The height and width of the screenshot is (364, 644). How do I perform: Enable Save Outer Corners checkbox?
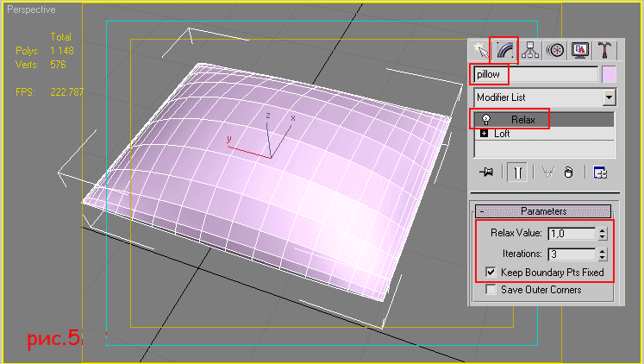(x=490, y=290)
